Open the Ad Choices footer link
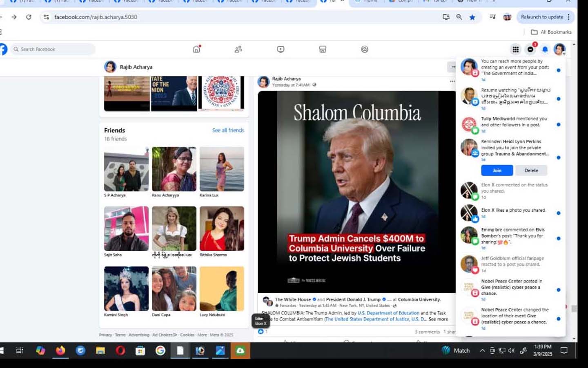Screen dimensions: 588x368 [165, 334]
